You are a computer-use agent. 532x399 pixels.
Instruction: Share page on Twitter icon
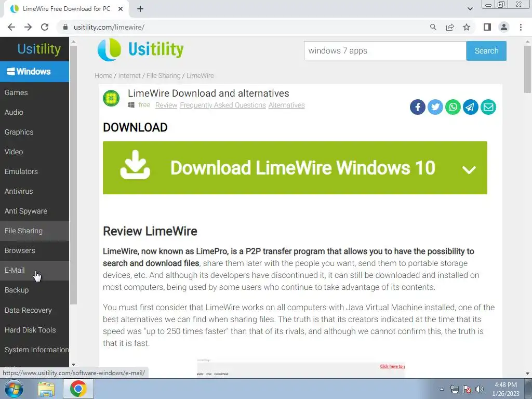pyautogui.click(x=435, y=107)
